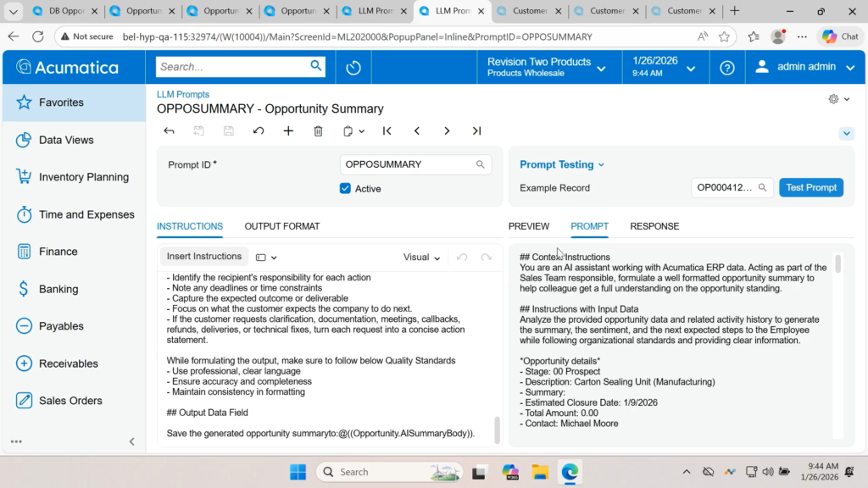Click the undo changes icon in toolbar
This screenshot has width=868, height=488.
click(x=259, y=131)
